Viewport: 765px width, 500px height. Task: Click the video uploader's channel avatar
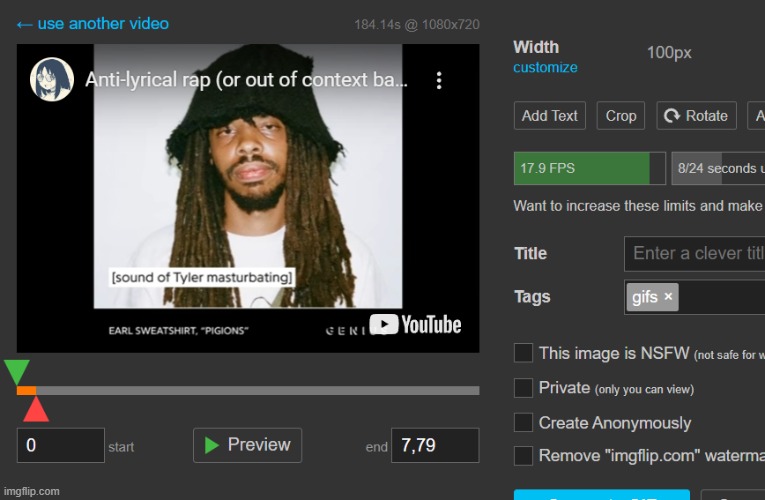[x=52, y=80]
